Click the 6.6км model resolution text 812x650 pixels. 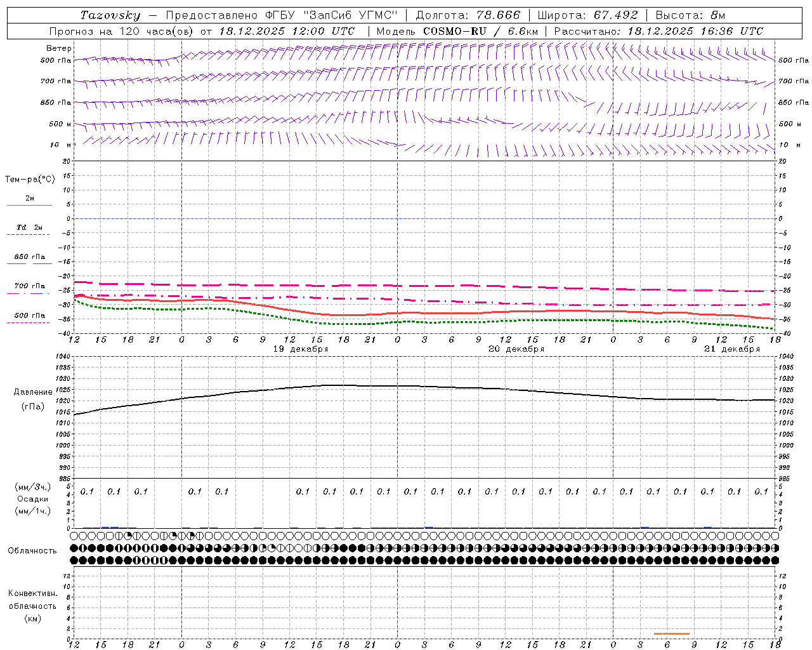click(x=523, y=31)
